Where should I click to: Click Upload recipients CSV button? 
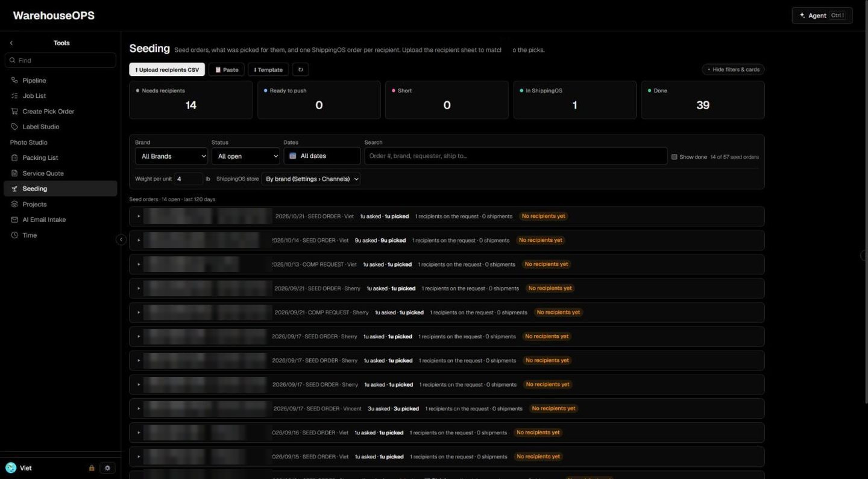tap(167, 69)
